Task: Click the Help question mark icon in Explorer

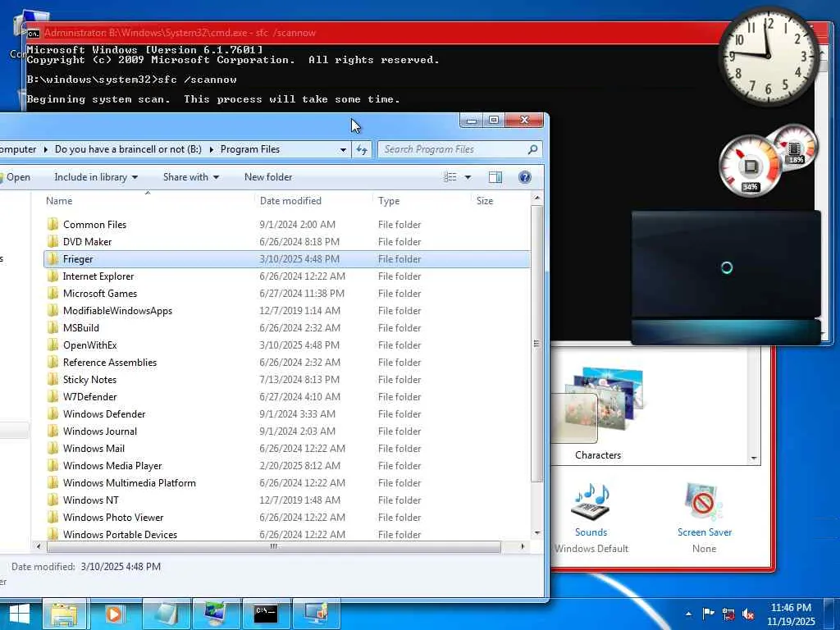Action: coord(524,177)
